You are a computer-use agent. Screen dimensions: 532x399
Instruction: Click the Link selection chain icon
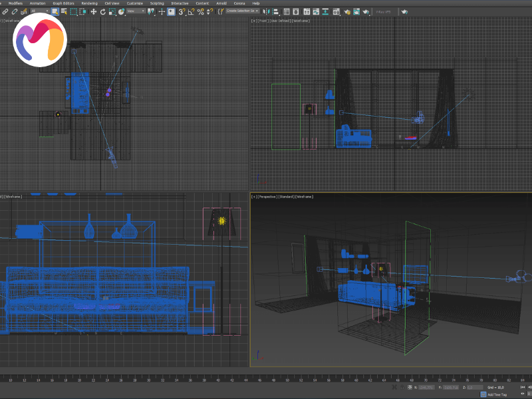pos(5,11)
